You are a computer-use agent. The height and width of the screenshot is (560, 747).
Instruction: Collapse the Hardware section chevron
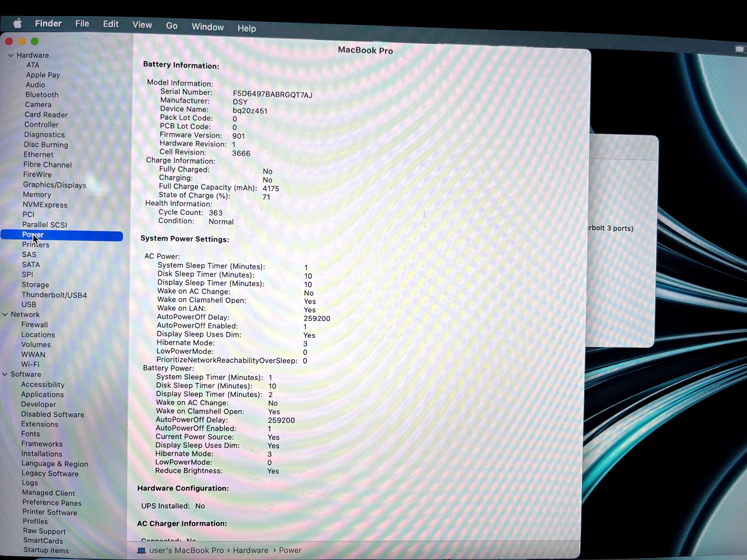tap(11, 55)
